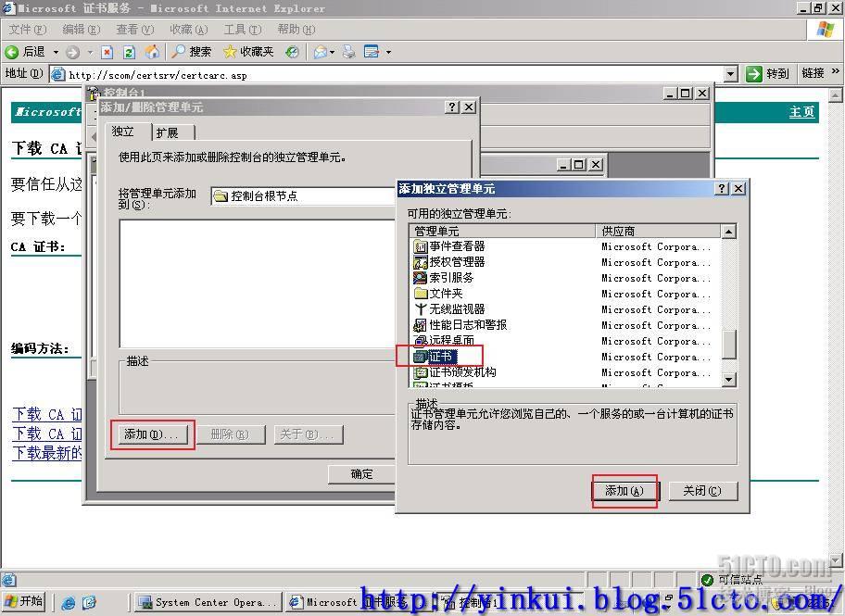Open the Favorites (收藏夹) star button
Image resolution: width=845 pixels, height=616 pixels.
click(248, 52)
